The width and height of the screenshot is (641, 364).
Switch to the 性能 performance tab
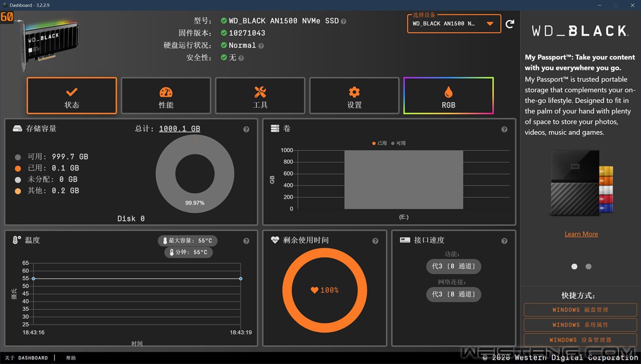tap(166, 96)
